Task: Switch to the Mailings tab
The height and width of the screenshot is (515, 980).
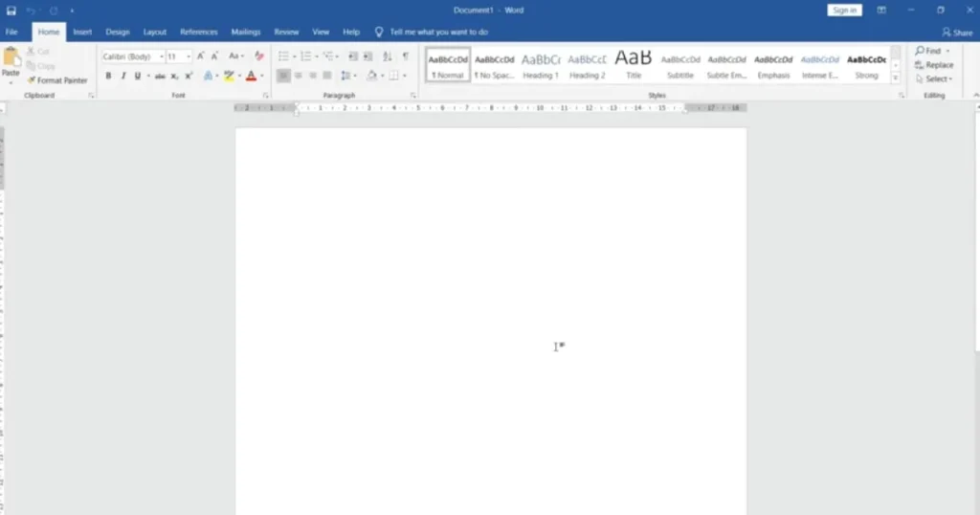Action: [246, 32]
